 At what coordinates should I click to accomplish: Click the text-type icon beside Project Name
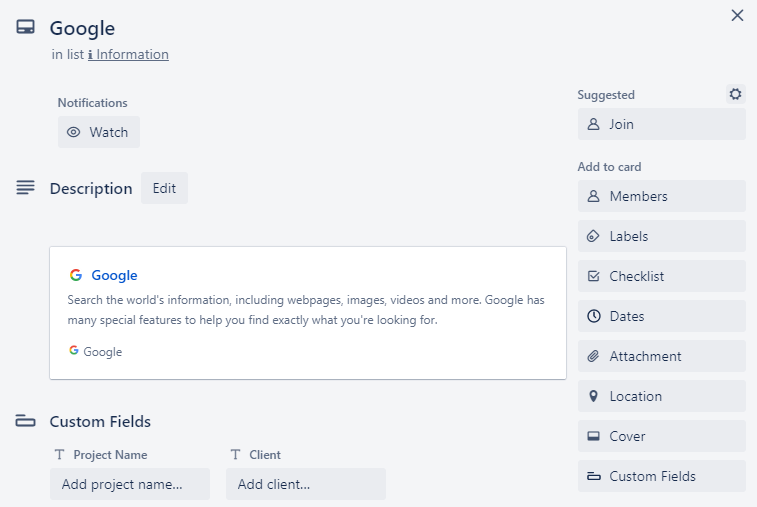pos(59,454)
